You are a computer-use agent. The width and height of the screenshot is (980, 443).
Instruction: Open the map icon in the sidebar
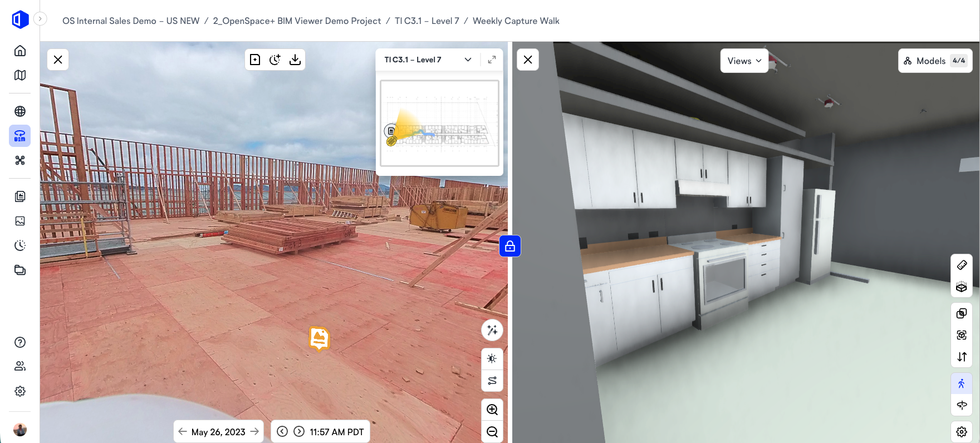[x=20, y=75]
